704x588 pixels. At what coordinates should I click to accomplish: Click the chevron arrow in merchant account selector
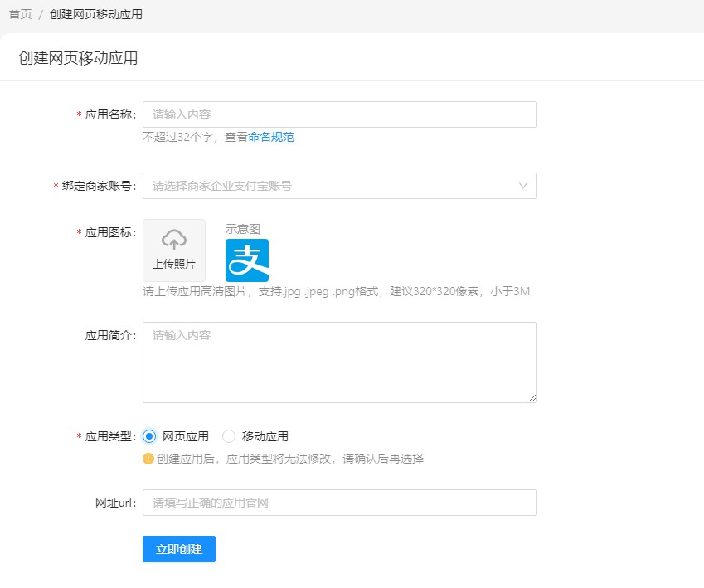[523, 186]
